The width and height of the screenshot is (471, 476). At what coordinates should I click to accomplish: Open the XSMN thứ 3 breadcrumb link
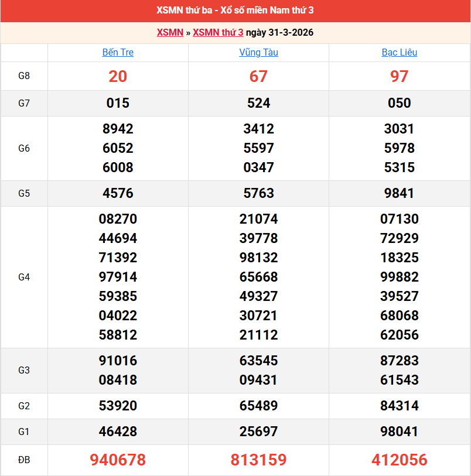pyautogui.click(x=218, y=32)
